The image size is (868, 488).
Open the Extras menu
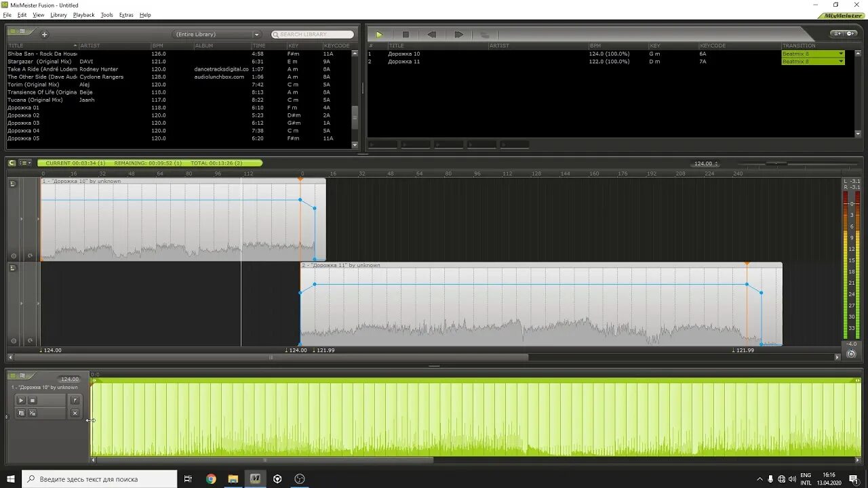[126, 15]
